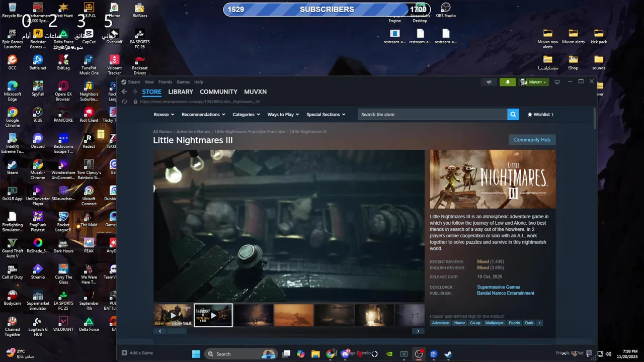The width and height of the screenshot is (644, 362).
Task: Open Friends & Chat in Steam
Action: 570,353
